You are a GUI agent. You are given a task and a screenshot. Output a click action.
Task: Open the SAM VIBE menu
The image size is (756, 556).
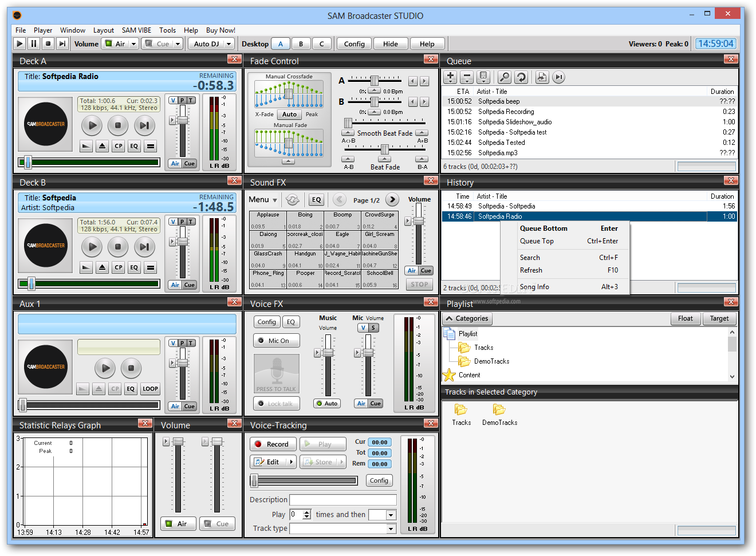[136, 30]
